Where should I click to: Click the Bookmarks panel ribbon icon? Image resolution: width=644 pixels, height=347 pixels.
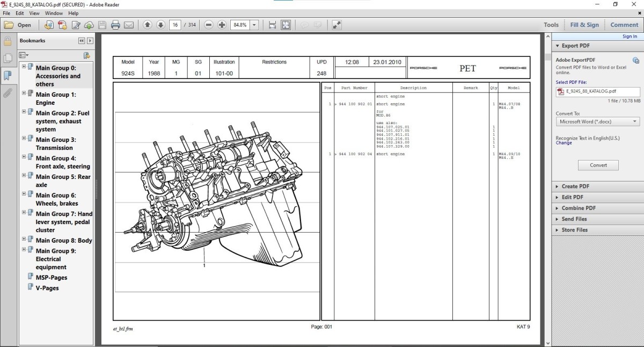coord(8,75)
